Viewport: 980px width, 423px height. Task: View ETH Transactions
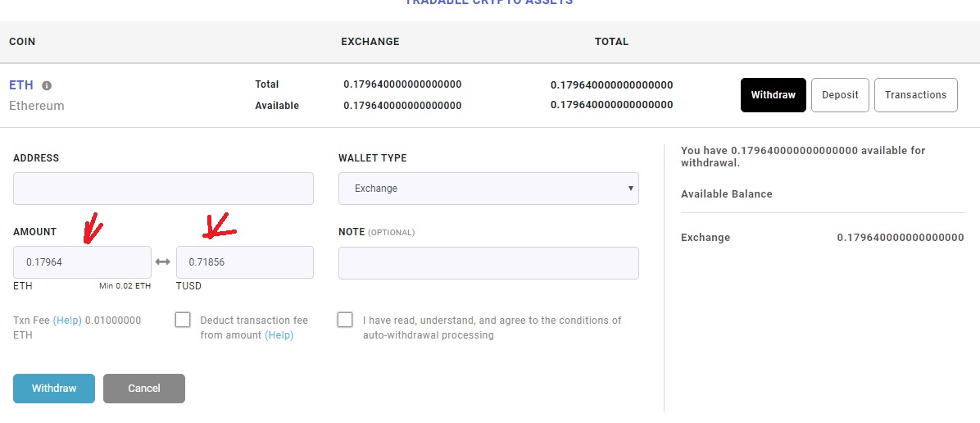point(915,95)
